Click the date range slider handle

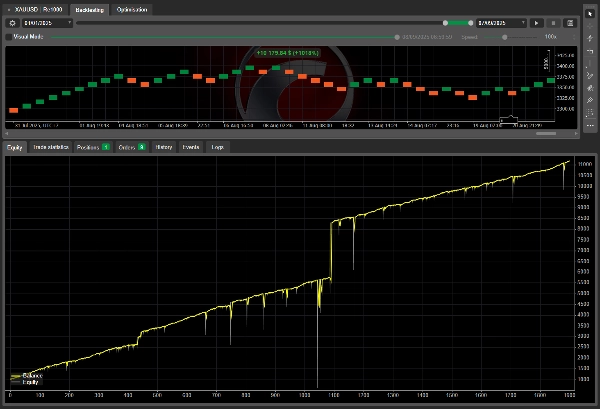(x=446, y=22)
